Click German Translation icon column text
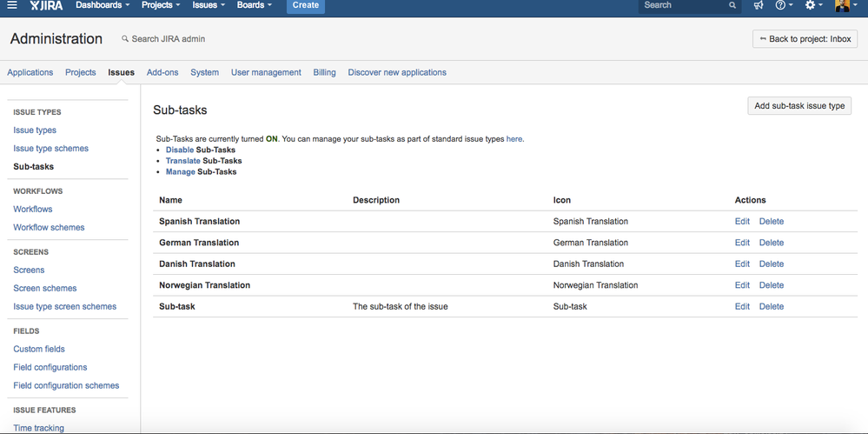This screenshot has width=868, height=434. click(x=591, y=243)
